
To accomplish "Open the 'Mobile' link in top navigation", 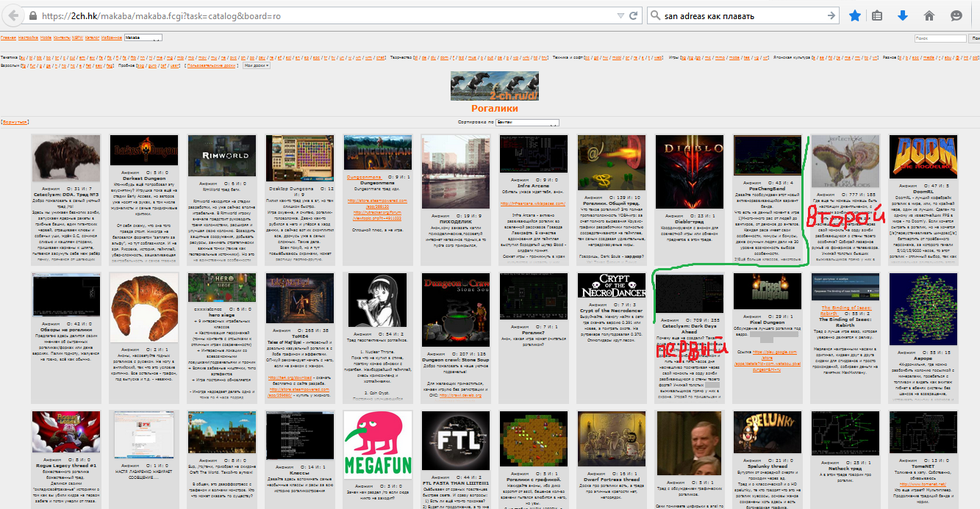I will [46, 37].
